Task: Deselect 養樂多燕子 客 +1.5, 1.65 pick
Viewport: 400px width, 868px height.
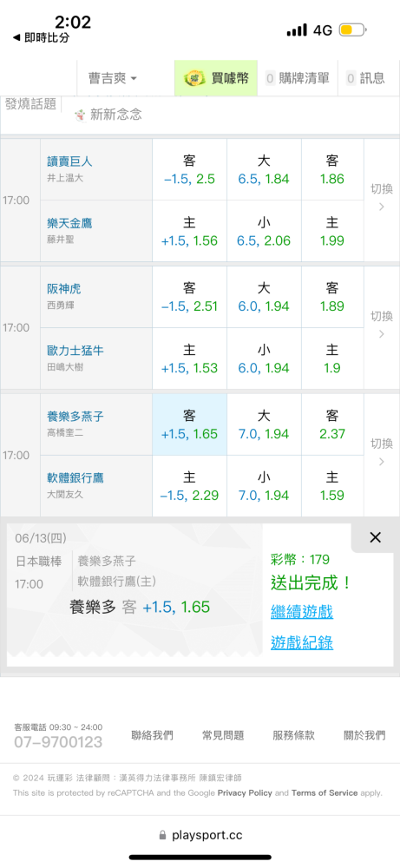Action: [x=189, y=424]
